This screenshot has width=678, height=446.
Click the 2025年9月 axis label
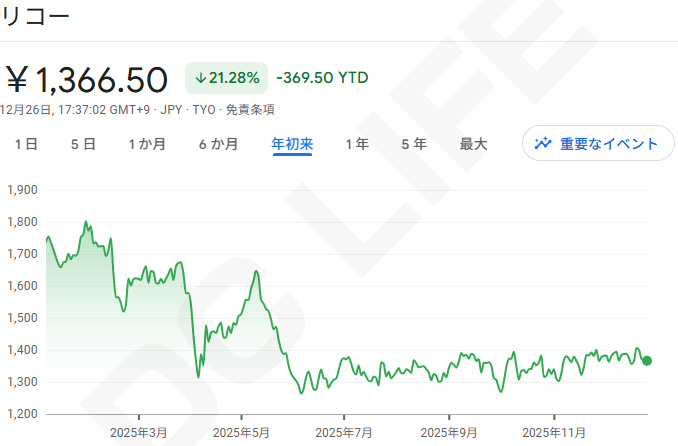(449, 433)
